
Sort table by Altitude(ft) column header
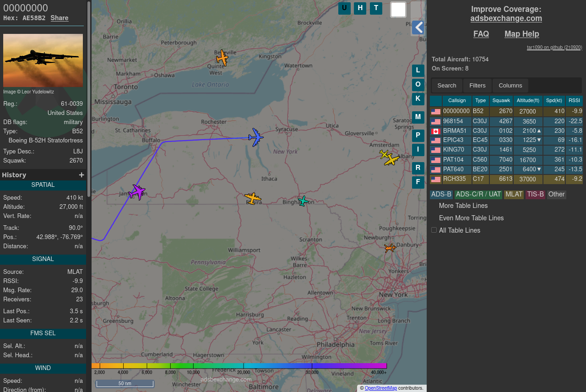[528, 101]
